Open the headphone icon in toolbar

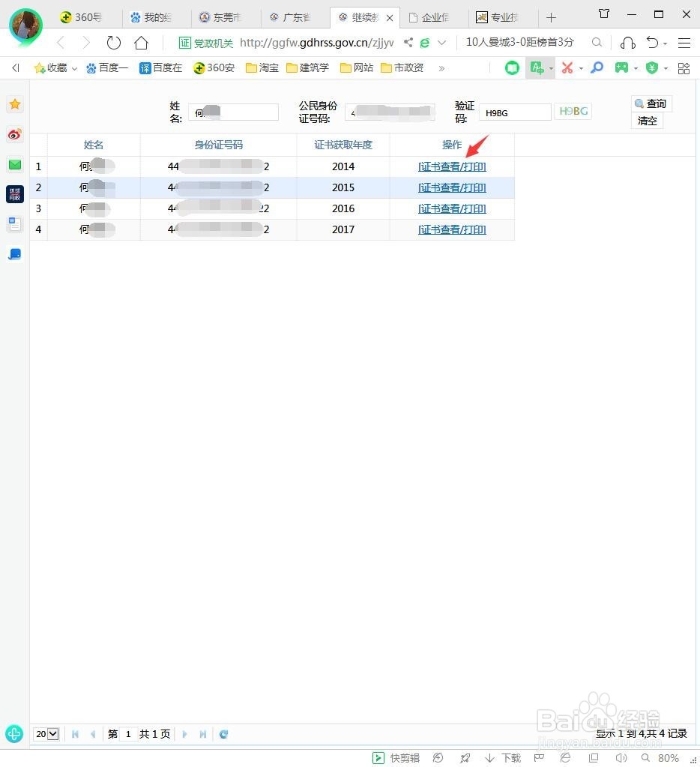click(627, 43)
